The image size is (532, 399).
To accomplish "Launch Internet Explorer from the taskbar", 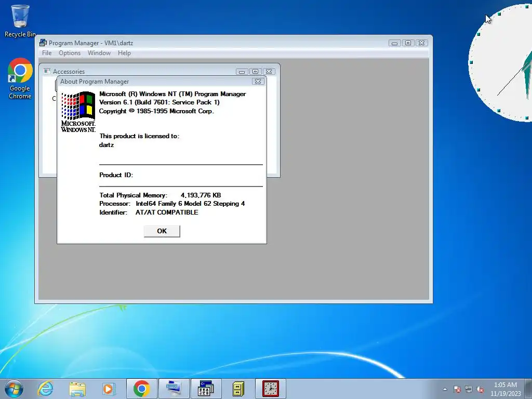I will tap(46, 389).
